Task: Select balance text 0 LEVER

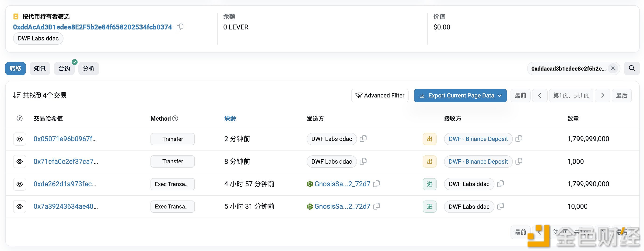Action: 236,27
